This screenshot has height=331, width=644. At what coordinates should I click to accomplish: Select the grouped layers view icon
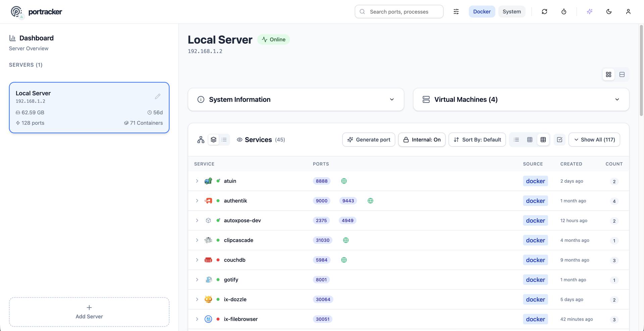click(214, 140)
